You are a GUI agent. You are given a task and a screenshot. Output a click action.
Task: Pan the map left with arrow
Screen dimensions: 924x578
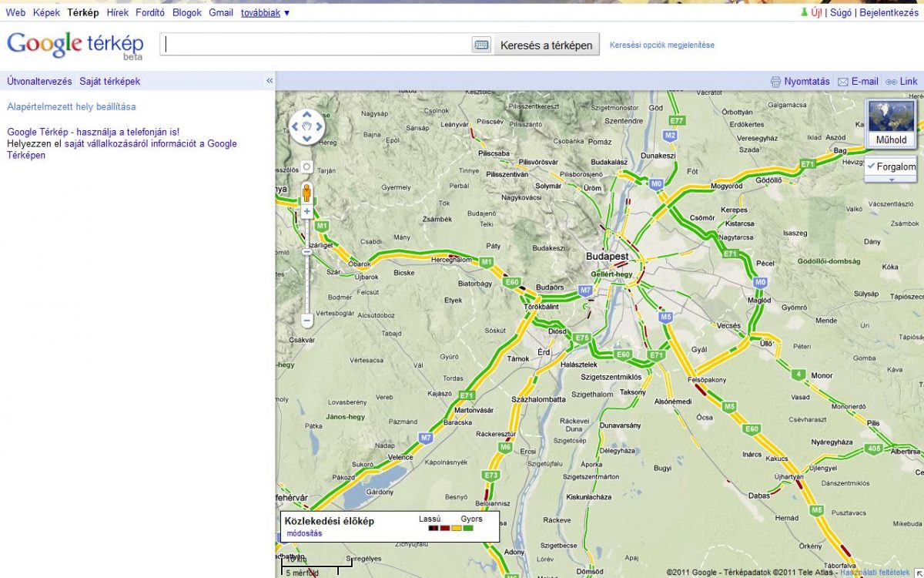(295, 126)
